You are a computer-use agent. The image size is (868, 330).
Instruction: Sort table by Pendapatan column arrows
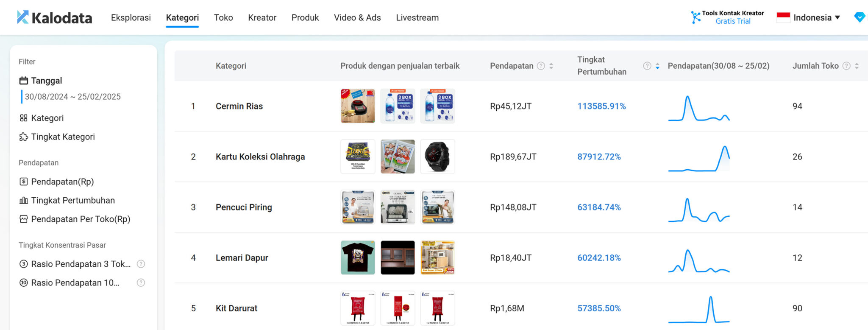(x=551, y=66)
